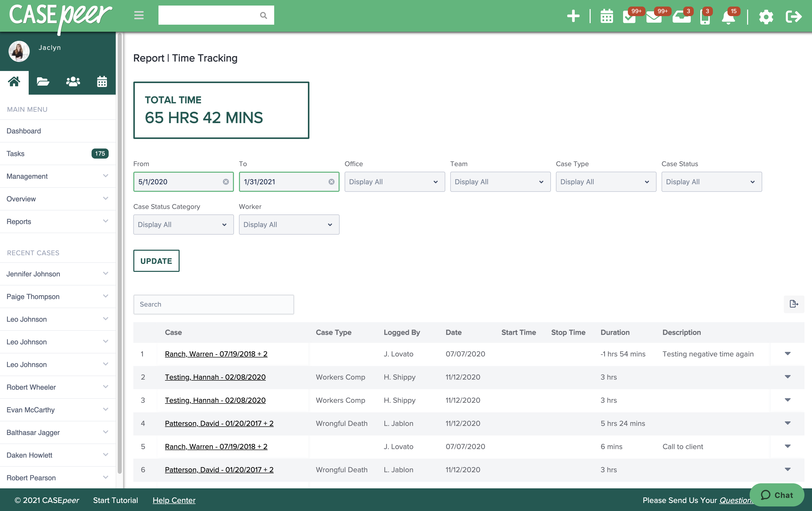Open the Testing, Hannah case link
The height and width of the screenshot is (511, 812).
215,377
